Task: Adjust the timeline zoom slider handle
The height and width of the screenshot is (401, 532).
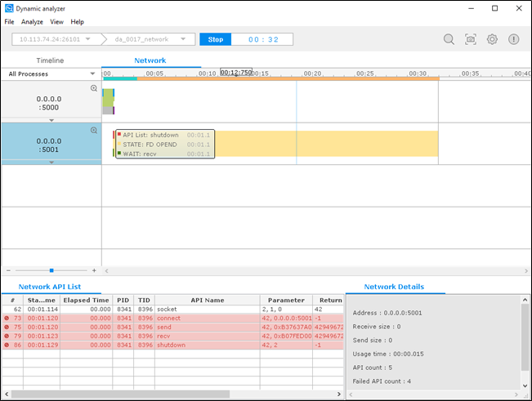Action: pyautogui.click(x=51, y=270)
